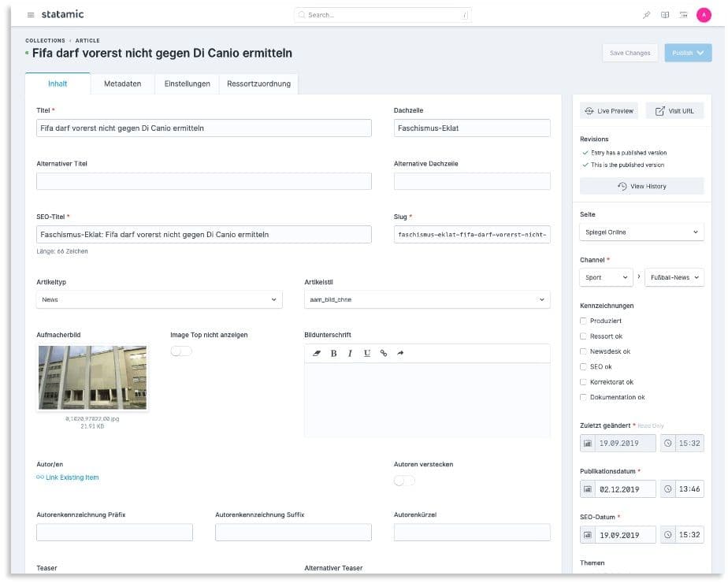Check the Ressort ok checkbox
728x583 pixels.
click(583, 336)
